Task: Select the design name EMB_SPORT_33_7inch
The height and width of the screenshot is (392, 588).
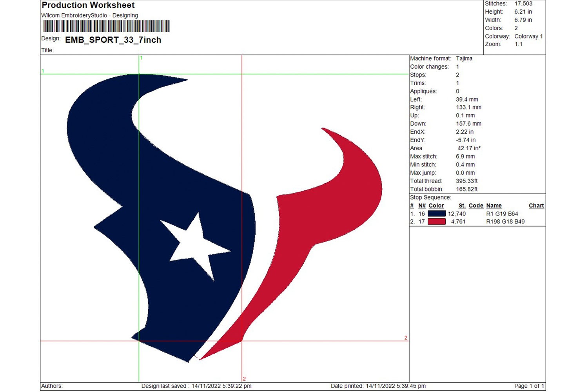Action: pos(113,40)
